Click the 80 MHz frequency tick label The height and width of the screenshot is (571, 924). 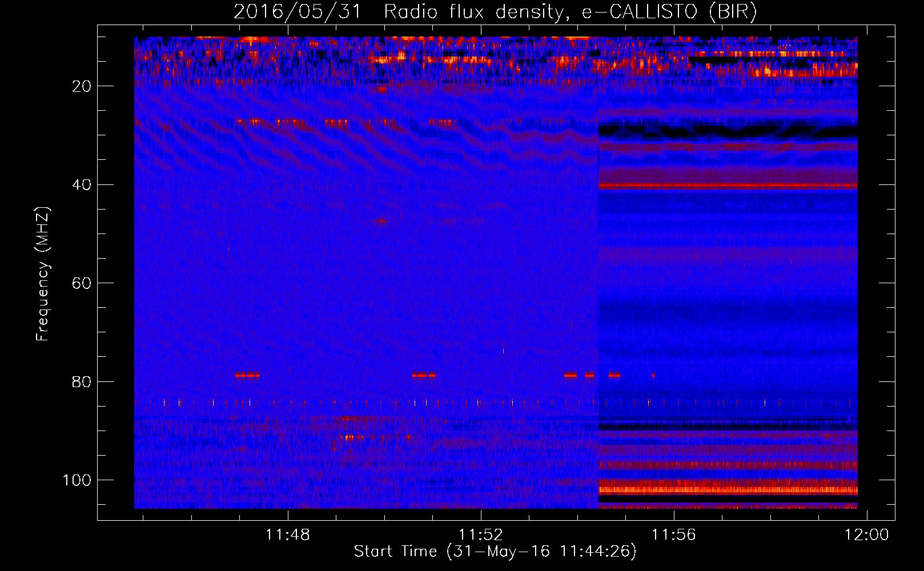coord(82,381)
